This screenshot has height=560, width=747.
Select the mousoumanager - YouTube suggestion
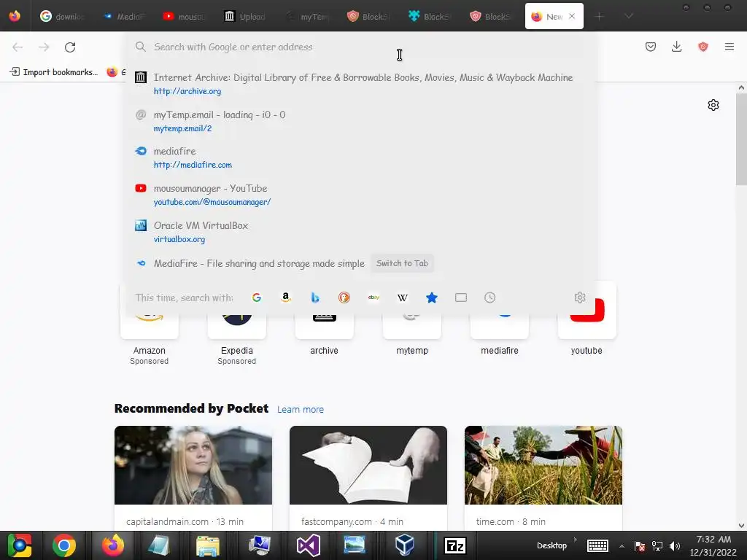point(360,195)
